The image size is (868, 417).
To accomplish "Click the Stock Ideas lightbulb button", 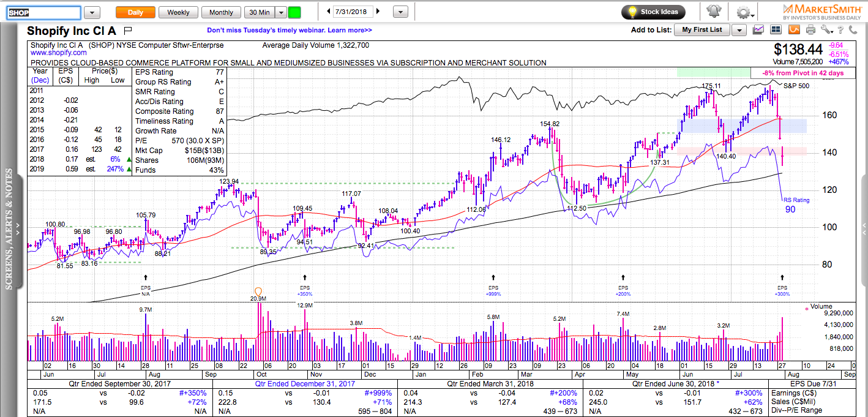I will (x=653, y=12).
